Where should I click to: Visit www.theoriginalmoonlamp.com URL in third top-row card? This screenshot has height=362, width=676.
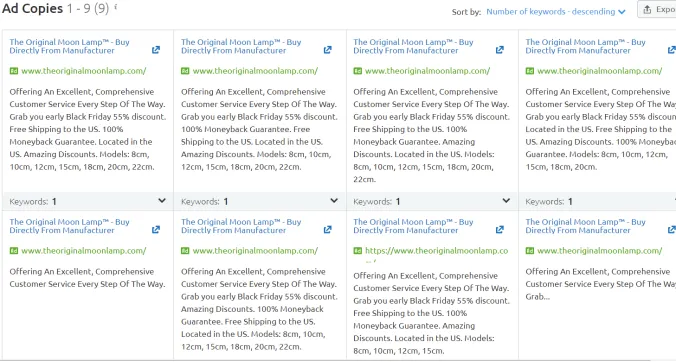[x=427, y=71]
